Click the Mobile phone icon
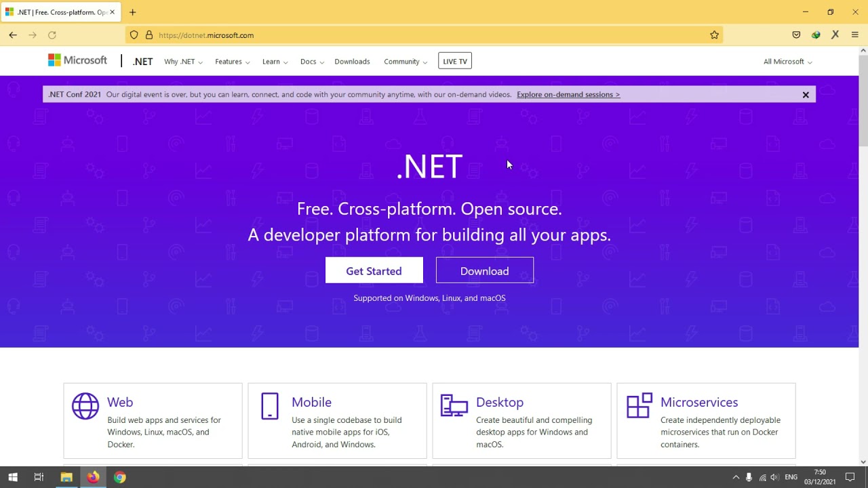The image size is (868, 488). [270, 406]
